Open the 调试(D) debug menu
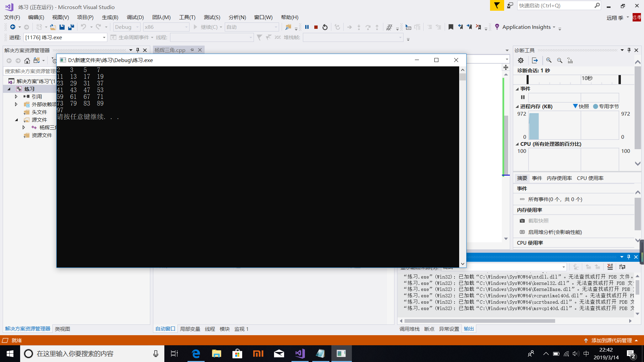This screenshot has width=644, height=362. click(135, 17)
